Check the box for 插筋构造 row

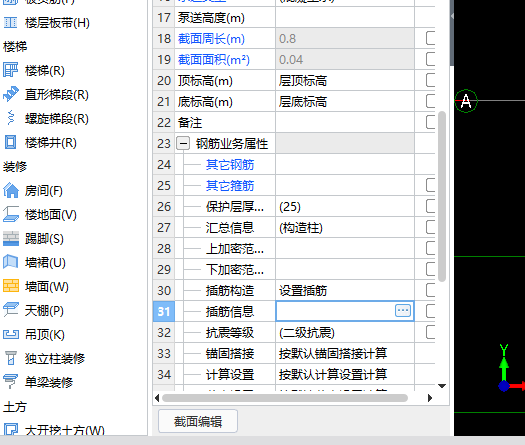(431, 290)
